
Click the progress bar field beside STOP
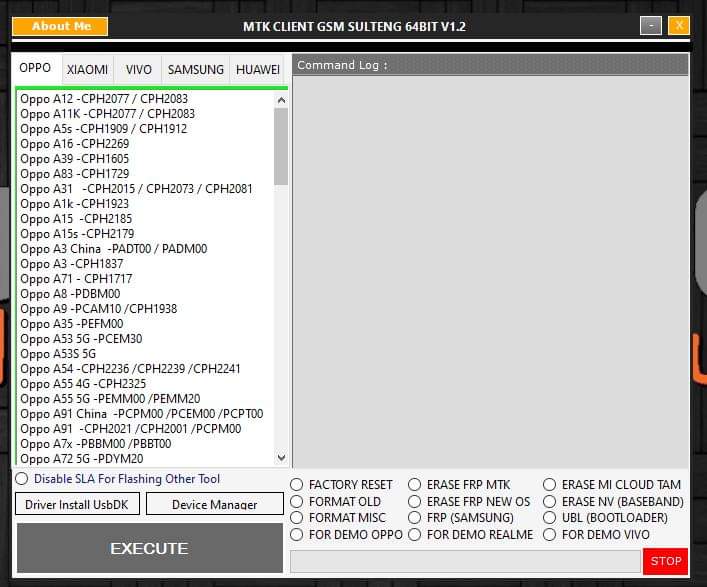click(x=465, y=561)
